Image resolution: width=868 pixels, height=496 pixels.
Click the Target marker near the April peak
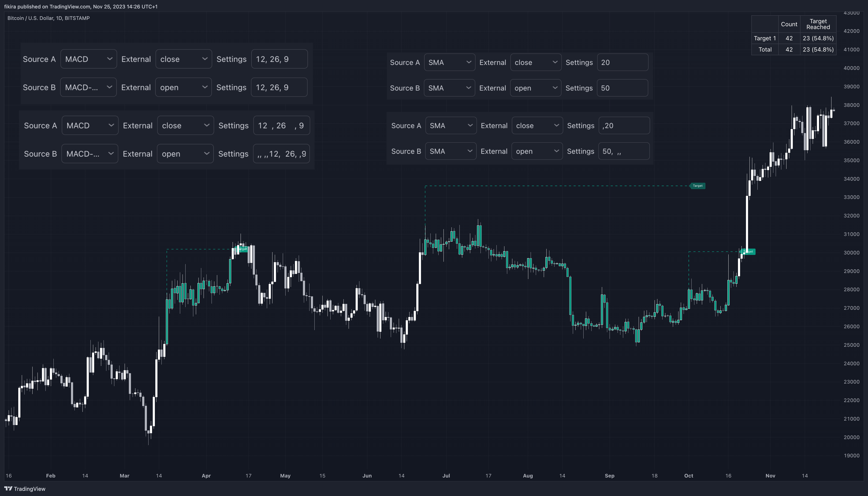[x=242, y=249]
